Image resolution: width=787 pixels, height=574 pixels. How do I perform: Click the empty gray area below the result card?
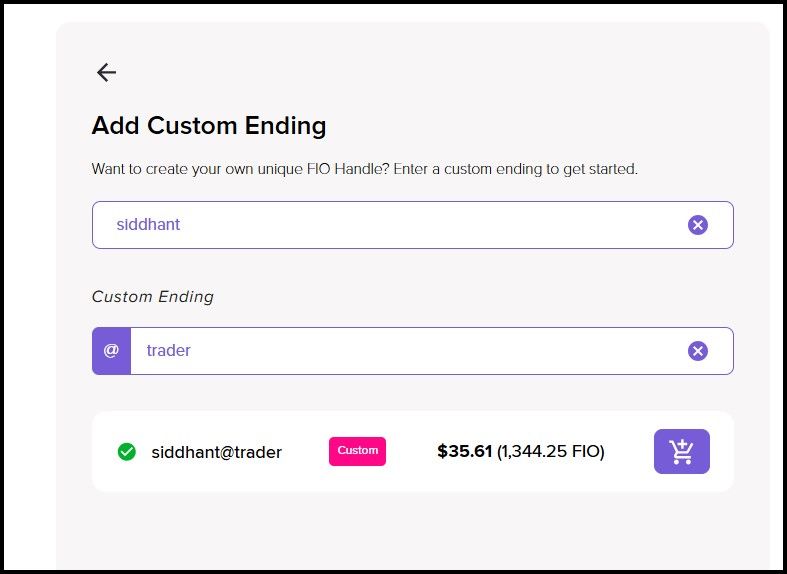[400, 530]
